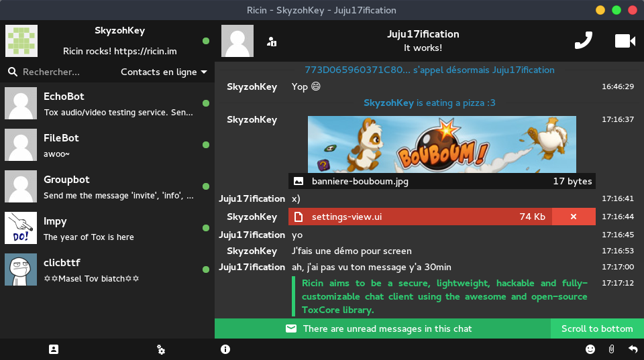Click the file icon on settings-view.ui
Image resolution: width=644 pixels, height=360 pixels.
point(299,217)
